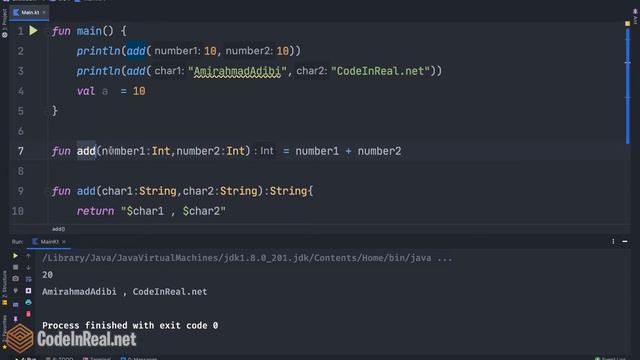Click 'number1 + number2' expression on line 7
The image size is (640, 360).
(348, 151)
